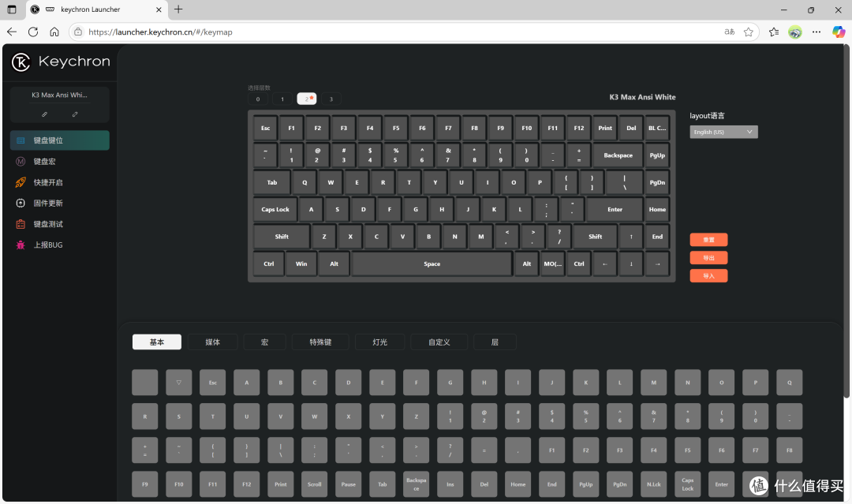Switch to layer 3
Viewport: 852px width, 504px height.
pyautogui.click(x=331, y=99)
